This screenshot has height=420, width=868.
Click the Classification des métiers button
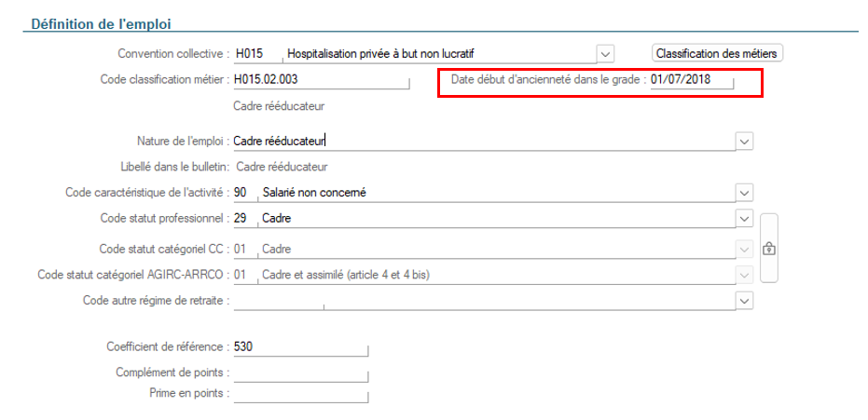(718, 54)
